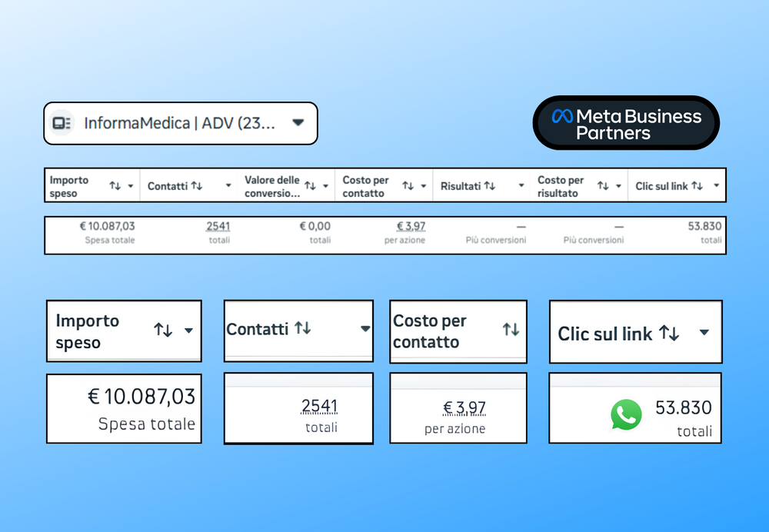Open Importo speso caret in table header row
Screen dimensions: 769x532
pos(131,186)
